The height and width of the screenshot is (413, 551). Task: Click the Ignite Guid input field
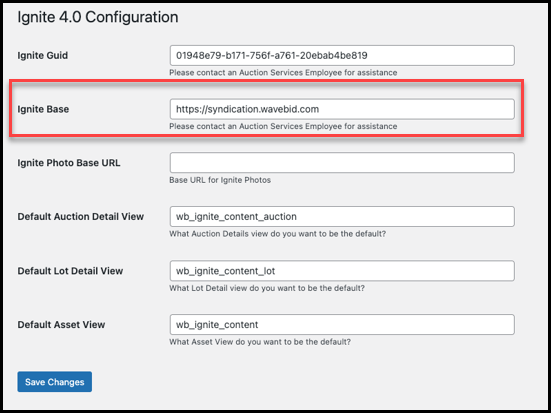coord(342,56)
